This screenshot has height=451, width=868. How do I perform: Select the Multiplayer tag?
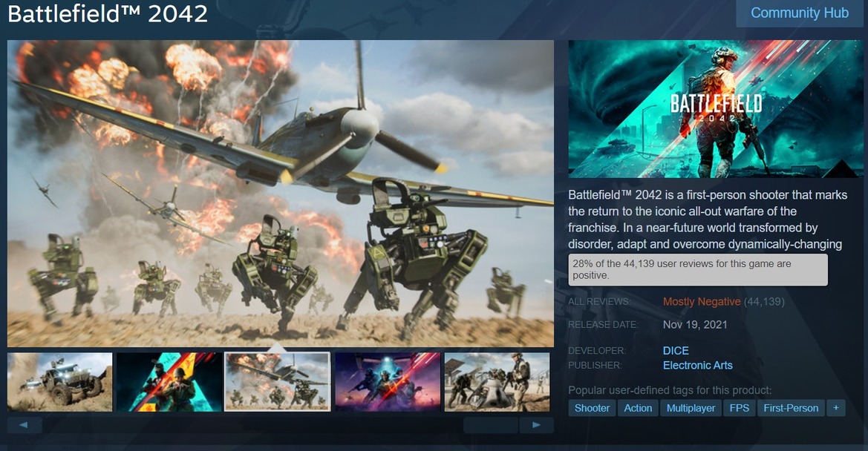(x=691, y=408)
